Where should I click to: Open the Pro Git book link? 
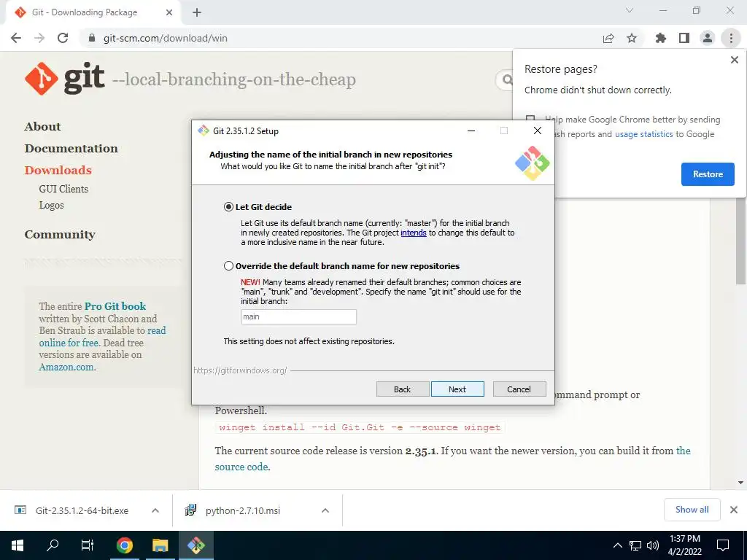click(115, 306)
